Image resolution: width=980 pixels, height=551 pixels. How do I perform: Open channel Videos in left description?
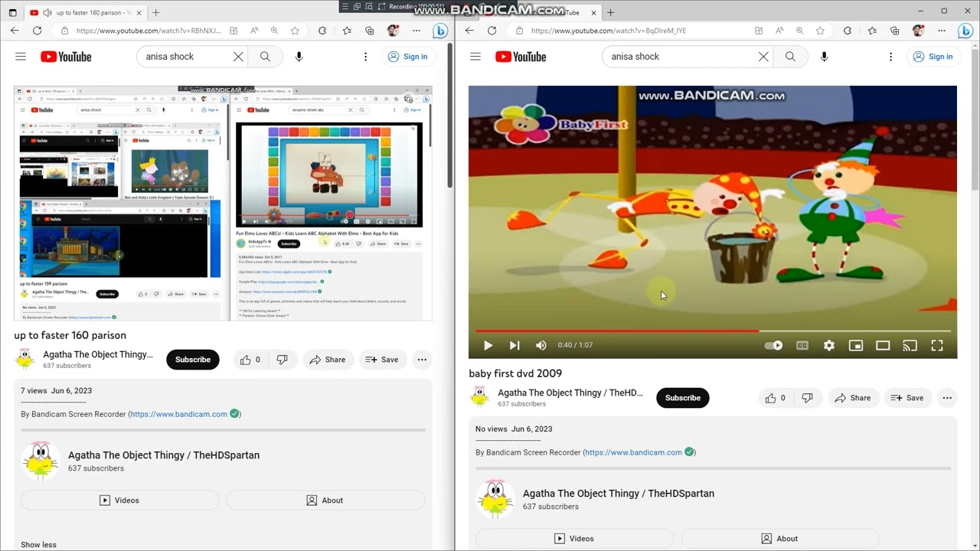coord(119,500)
